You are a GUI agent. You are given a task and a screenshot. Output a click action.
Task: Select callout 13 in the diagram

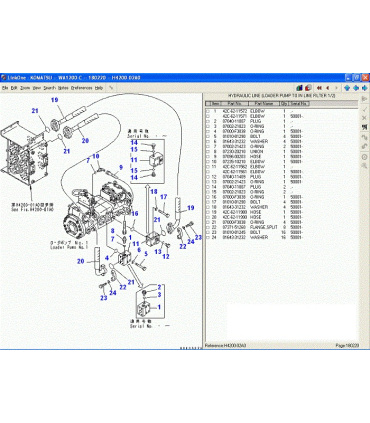[158, 252]
